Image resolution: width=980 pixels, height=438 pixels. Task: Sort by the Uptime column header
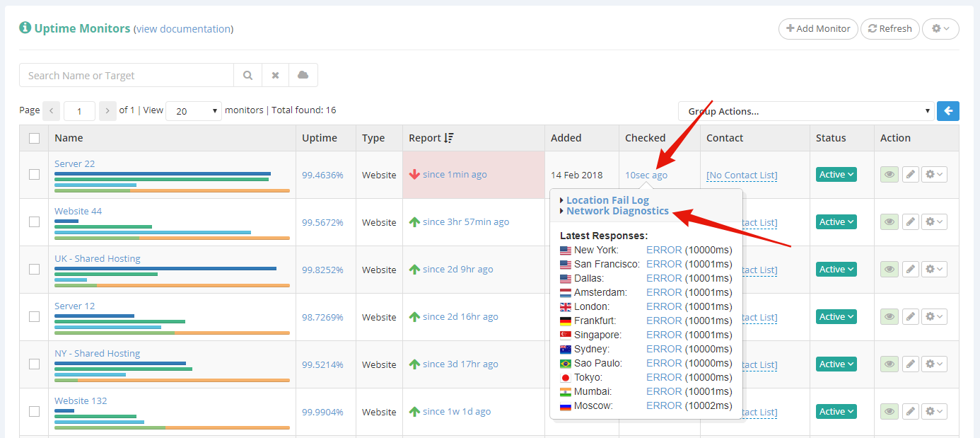(320, 138)
